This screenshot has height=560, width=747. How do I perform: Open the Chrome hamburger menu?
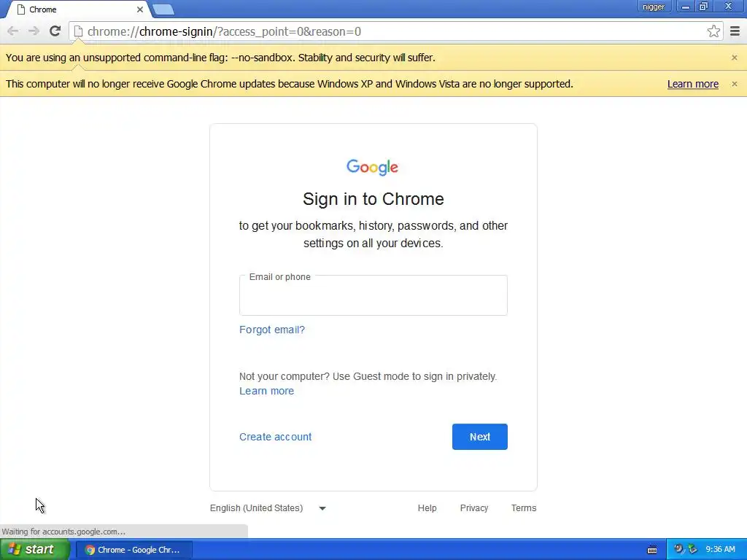coord(735,31)
